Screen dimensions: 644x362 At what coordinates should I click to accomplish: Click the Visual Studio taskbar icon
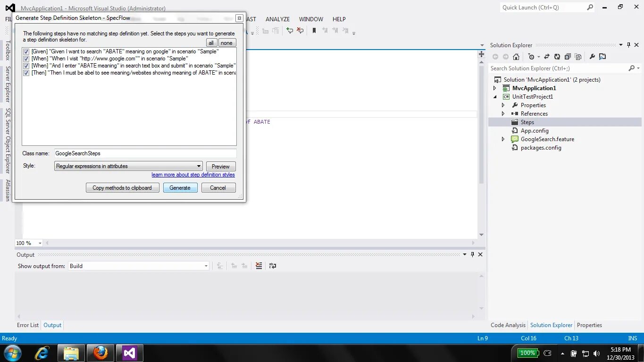point(130,353)
